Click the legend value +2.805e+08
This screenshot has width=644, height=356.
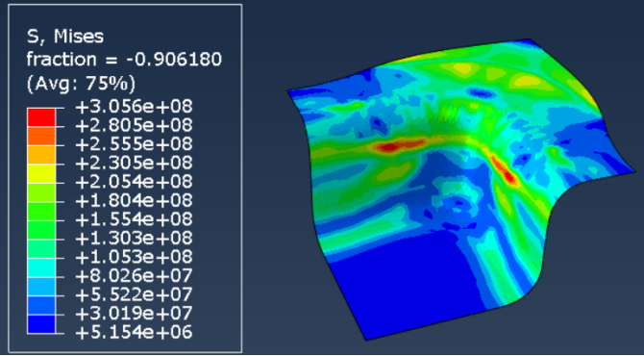[134, 125]
